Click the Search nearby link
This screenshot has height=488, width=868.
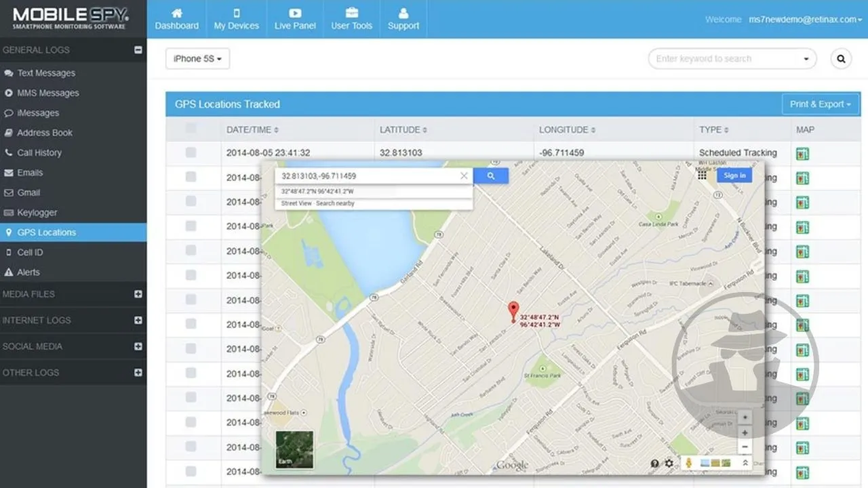[335, 203]
